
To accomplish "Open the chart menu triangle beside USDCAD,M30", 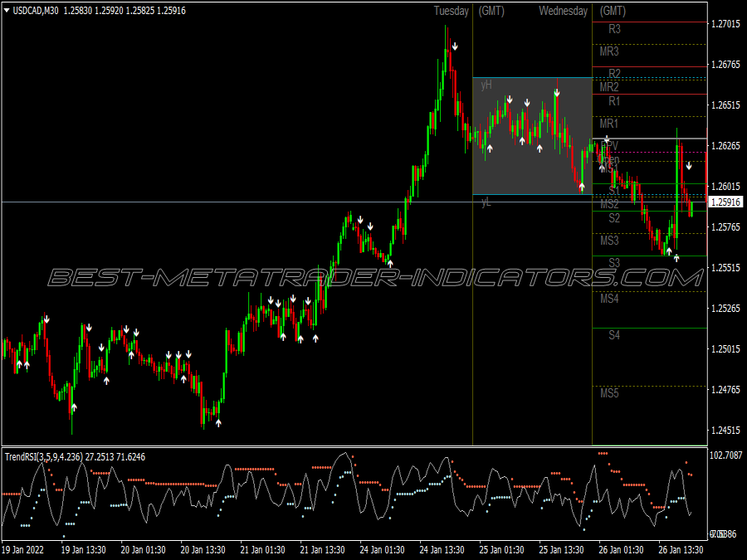I will 7,11.
